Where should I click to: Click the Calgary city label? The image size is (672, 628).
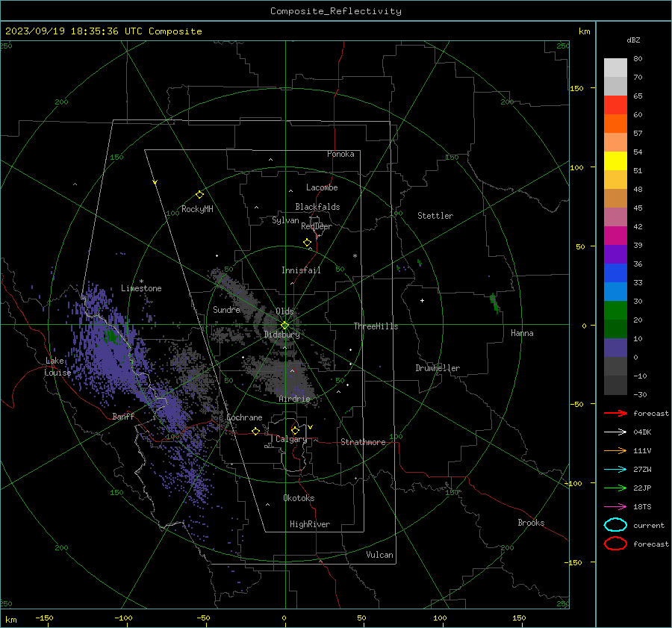291,439
